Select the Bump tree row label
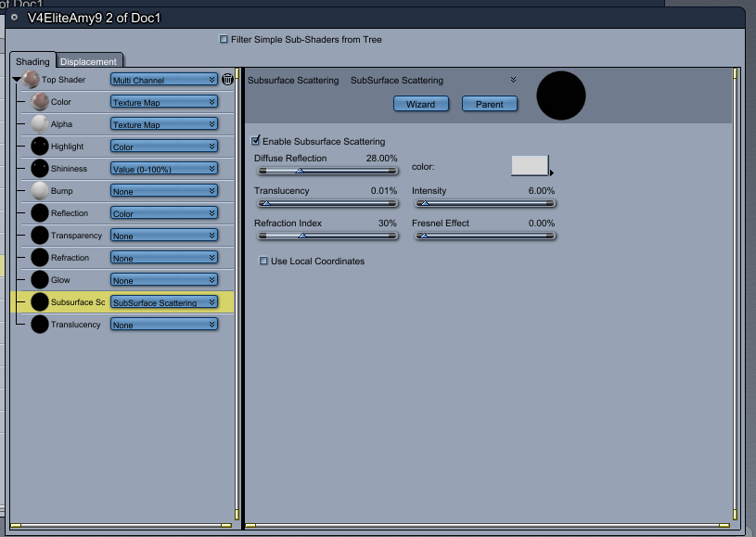This screenshot has height=537, width=756. pyautogui.click(x=62, y=190)
